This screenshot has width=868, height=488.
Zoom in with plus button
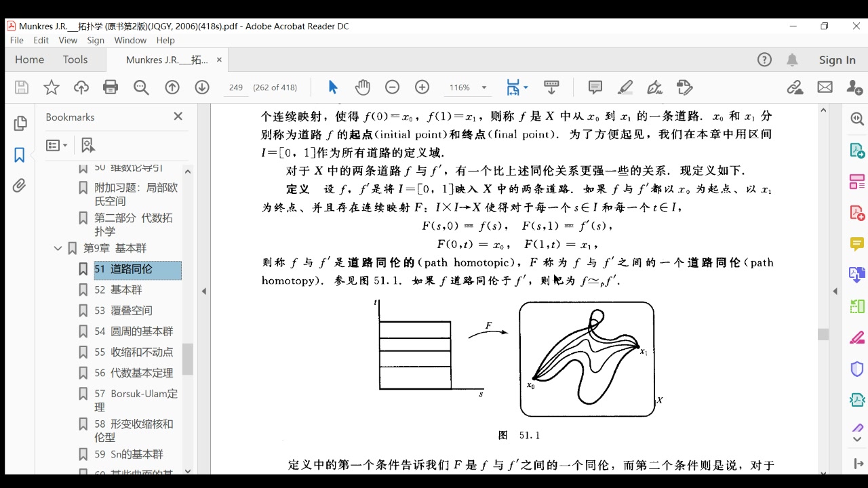422,87
